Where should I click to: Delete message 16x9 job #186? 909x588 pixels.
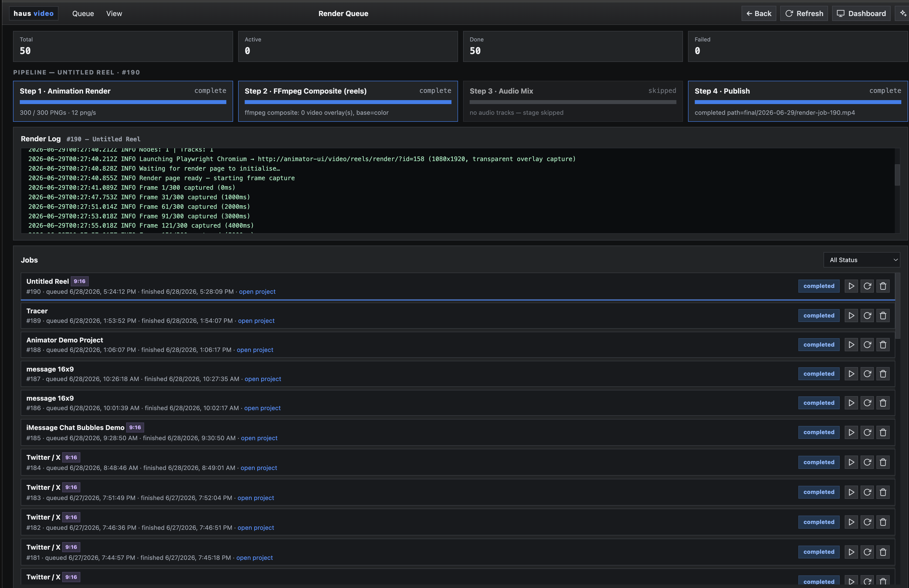pyautogui.click(x=883, y=403)
